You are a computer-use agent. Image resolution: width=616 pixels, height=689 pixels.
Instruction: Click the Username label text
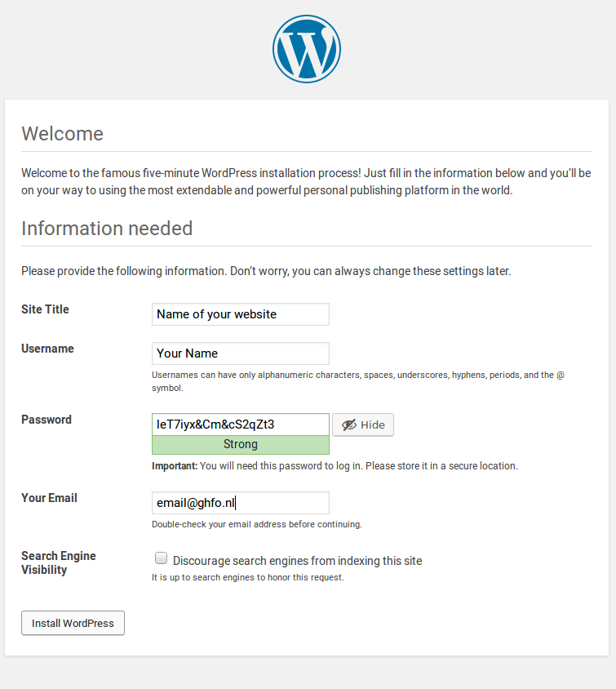[47, 349]
